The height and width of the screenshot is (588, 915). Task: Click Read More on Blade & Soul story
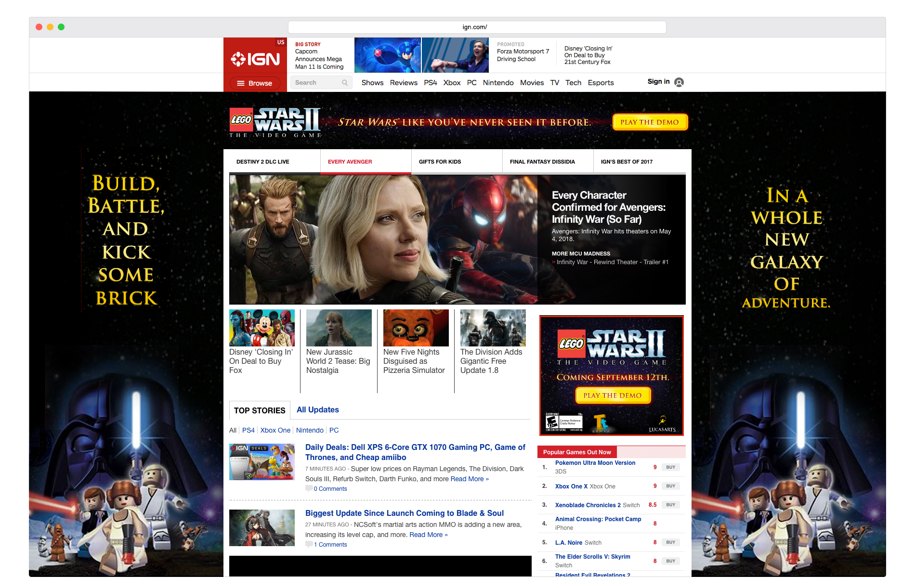[429, 535]
